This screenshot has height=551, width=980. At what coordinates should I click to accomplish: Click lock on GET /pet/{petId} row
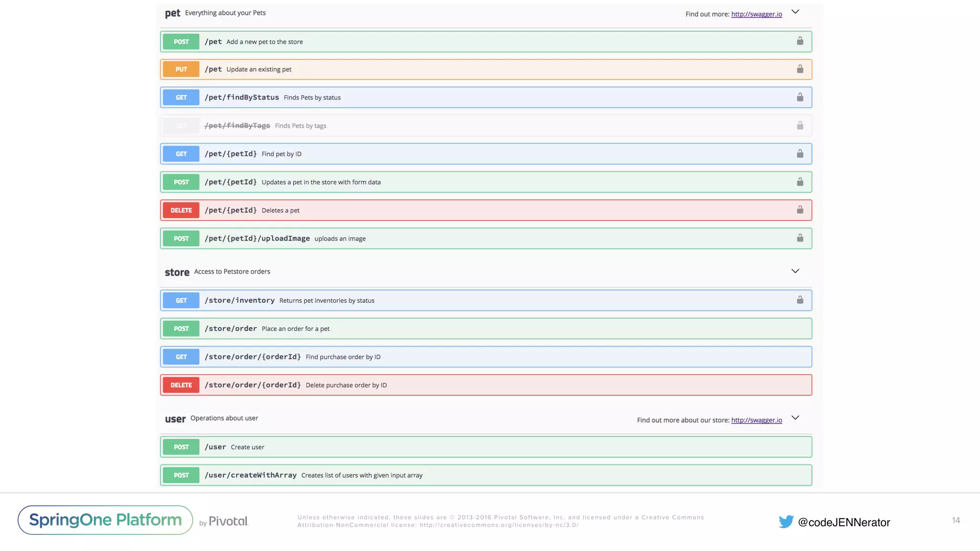pos(800,154)
